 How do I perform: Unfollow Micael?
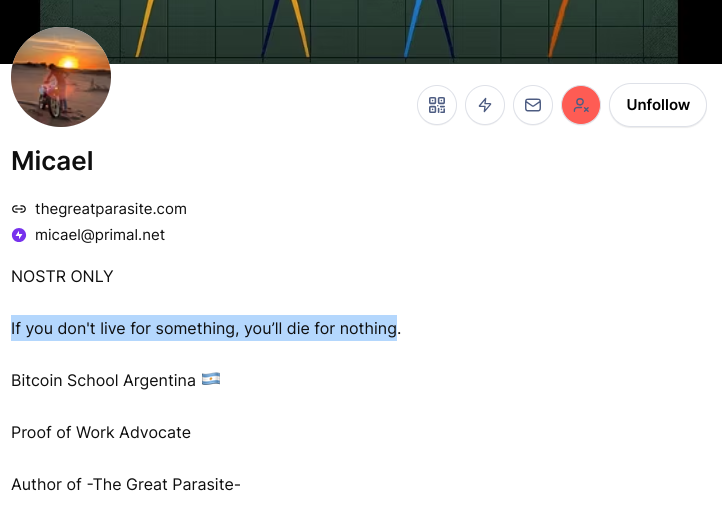pos(658,105)
